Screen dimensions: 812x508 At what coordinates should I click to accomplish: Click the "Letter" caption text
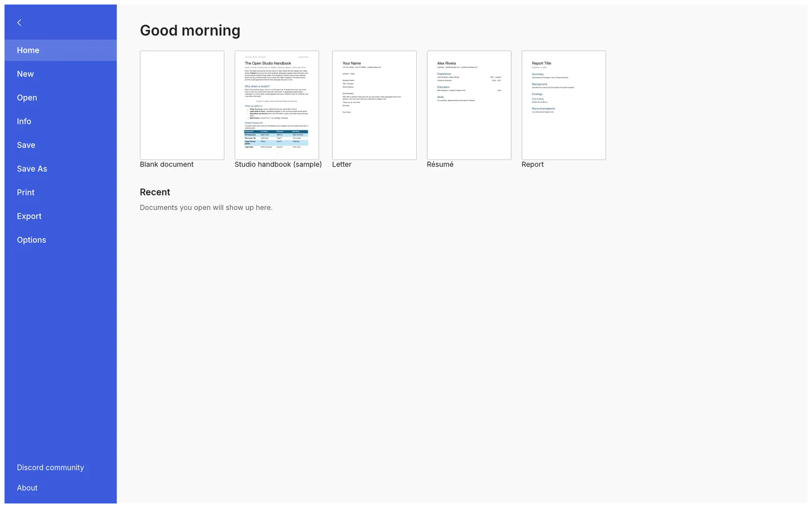click(342, 165)
